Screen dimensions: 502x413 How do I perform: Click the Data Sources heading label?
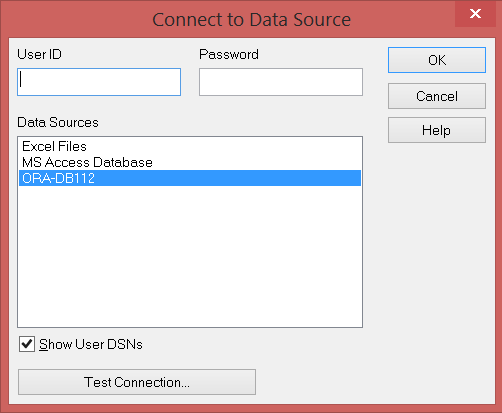click(58, 122)
